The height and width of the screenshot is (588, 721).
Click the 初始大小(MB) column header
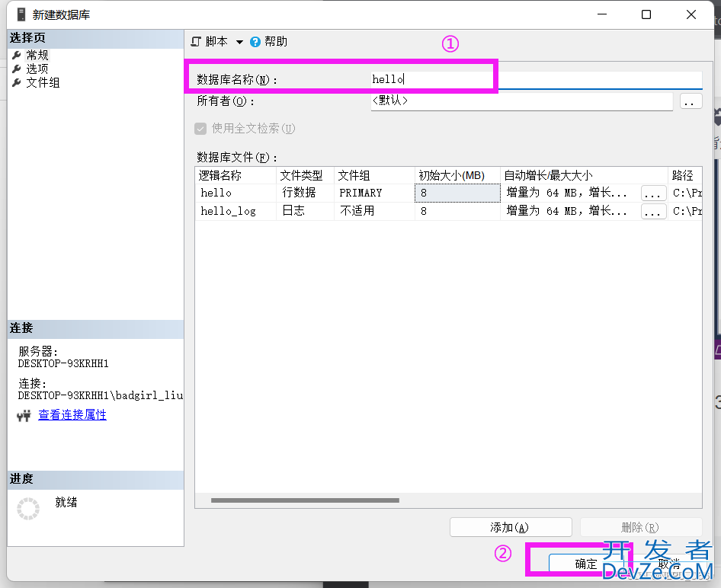pyautogui.click(x=457, y=175)
